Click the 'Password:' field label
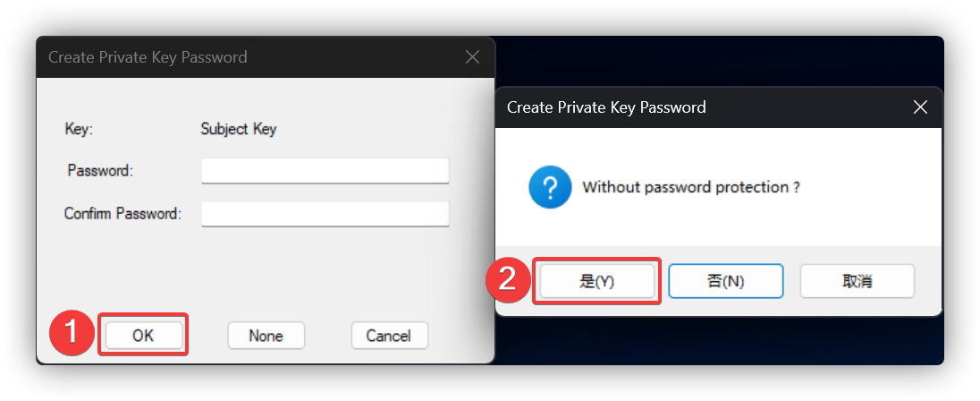 tap(100, 170)
